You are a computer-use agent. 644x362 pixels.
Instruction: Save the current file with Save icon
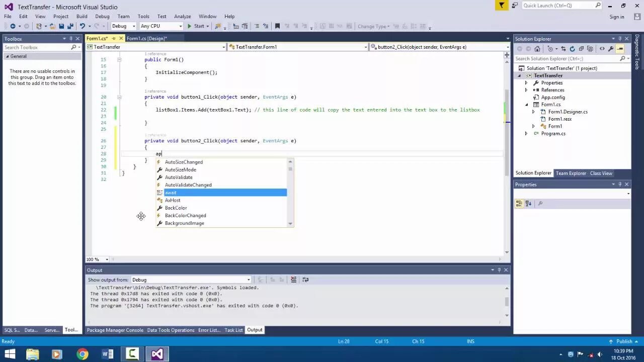click(x=61, y=26)
